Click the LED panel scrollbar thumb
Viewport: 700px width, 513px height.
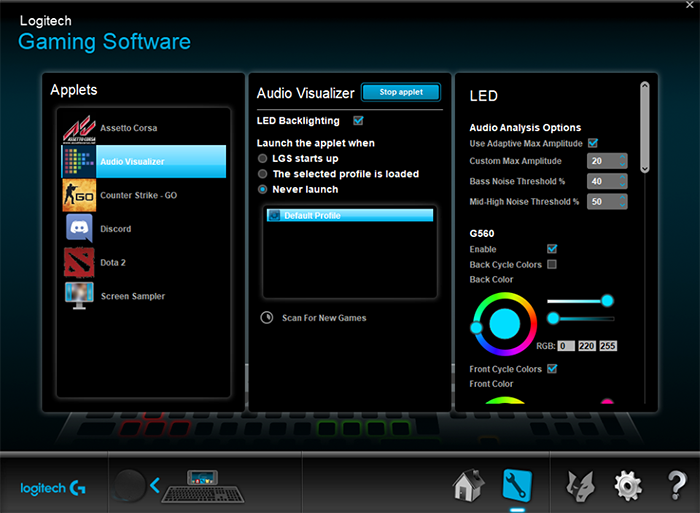pos(645,126)
